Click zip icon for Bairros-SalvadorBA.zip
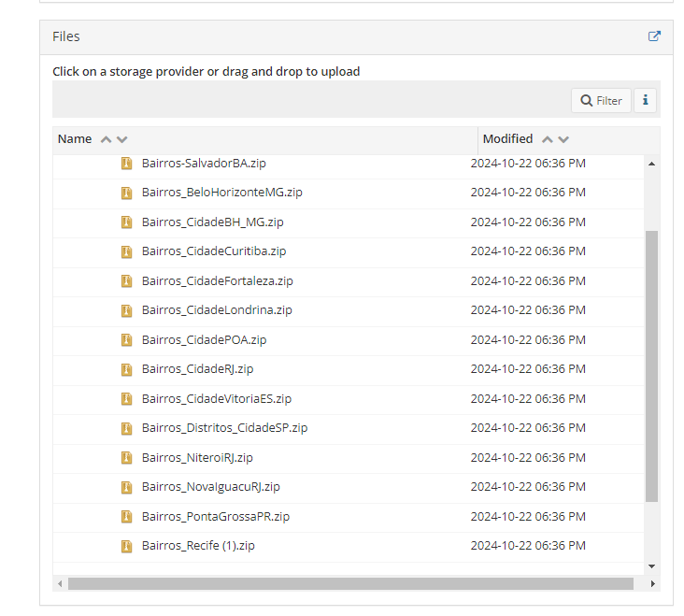The width and height of the screenshot is (684, 616). coord(126,164)
